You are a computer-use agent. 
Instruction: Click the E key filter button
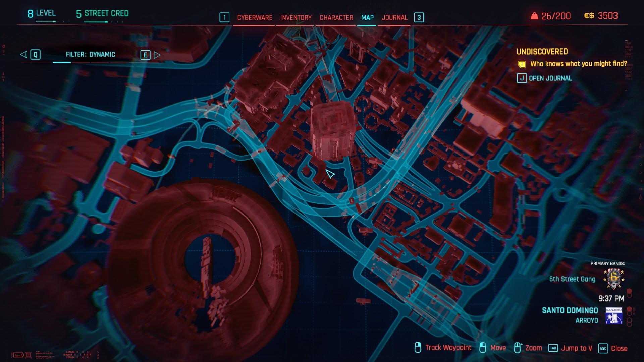(x=145, y=55)
